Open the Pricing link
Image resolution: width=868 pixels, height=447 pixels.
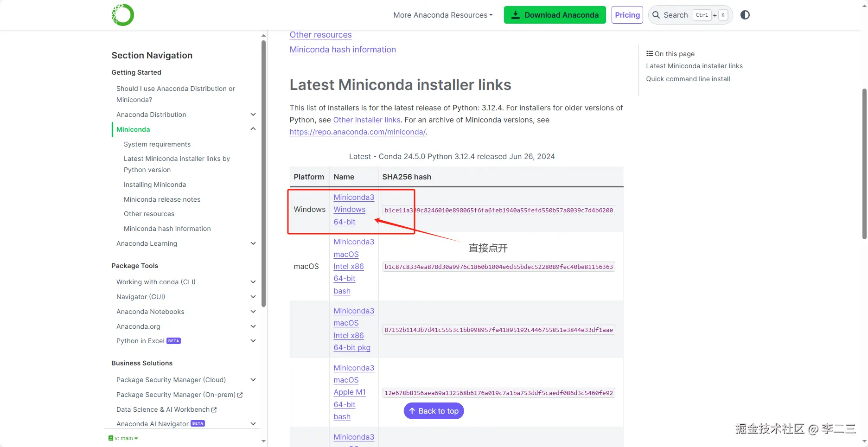tap(627, 15)
